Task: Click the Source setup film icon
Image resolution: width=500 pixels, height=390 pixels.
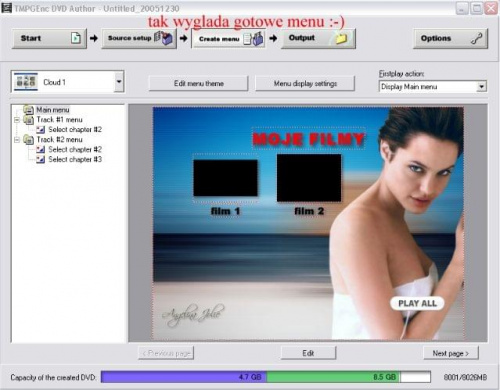Action: point(163,38)
